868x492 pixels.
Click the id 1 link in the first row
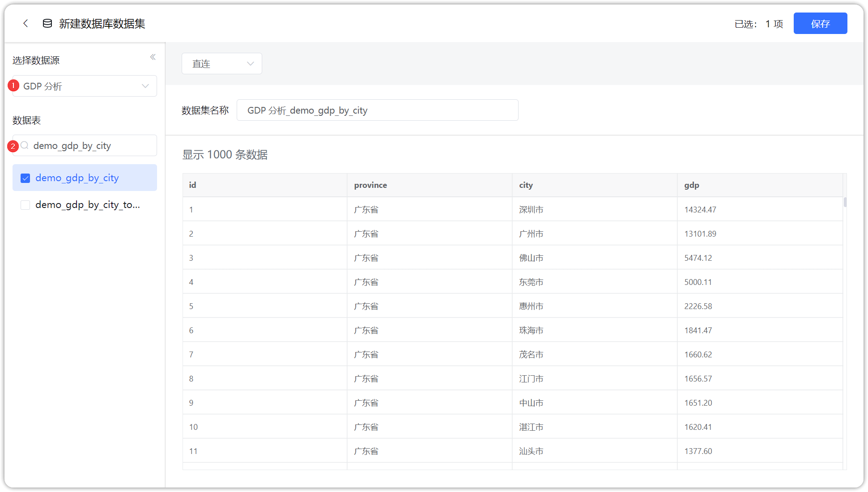coord(191,209)
